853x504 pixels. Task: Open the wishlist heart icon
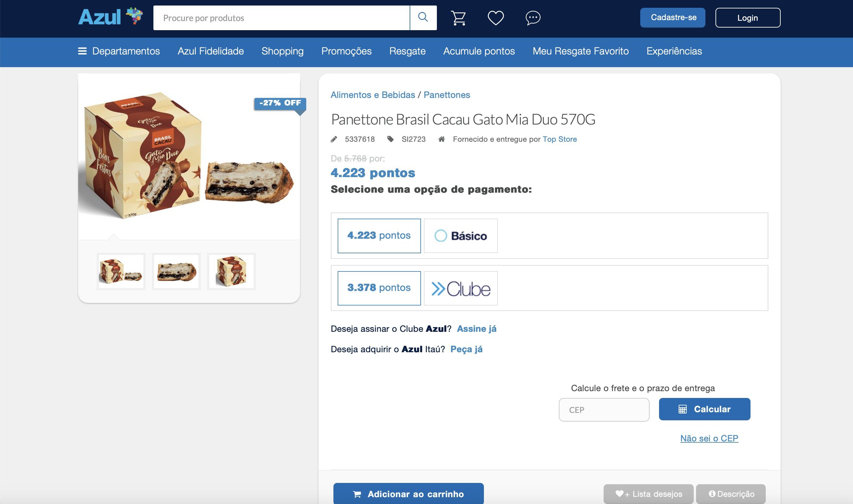[x=496, y=18]
